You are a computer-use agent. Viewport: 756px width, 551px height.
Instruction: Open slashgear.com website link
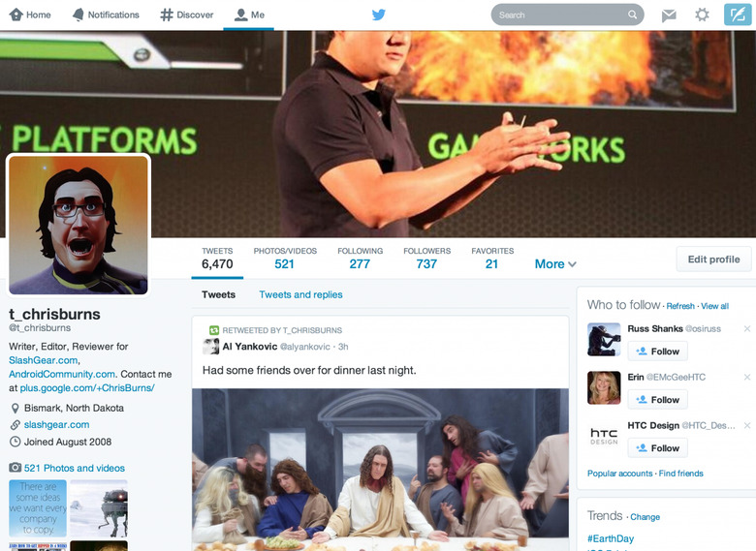click(56, 425)
